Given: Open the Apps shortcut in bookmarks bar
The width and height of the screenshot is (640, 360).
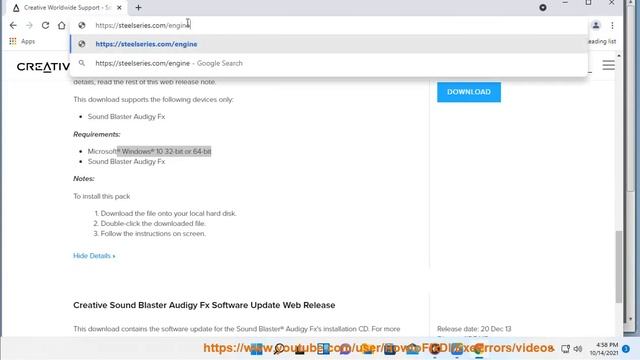Looking at the screenshot, I should click(22, 41).
